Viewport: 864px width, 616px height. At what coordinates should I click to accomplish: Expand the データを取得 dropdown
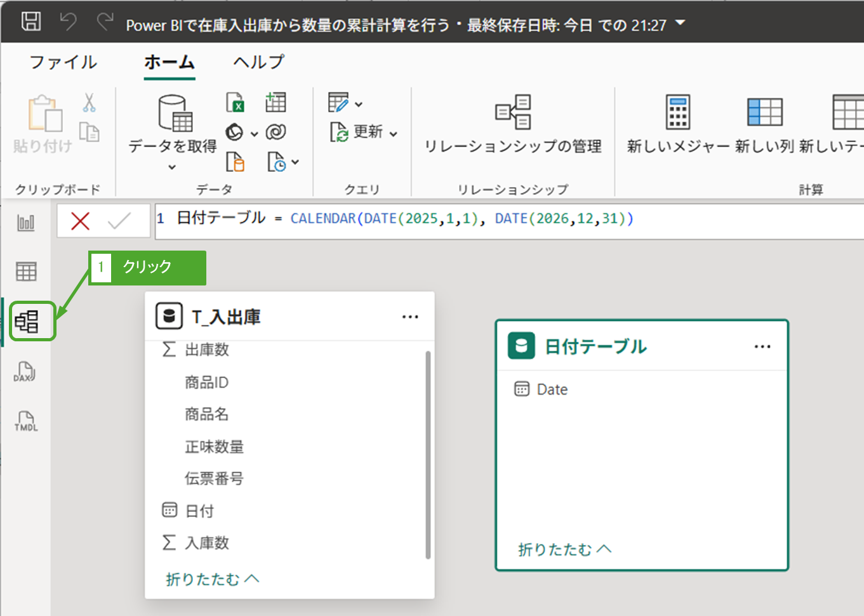pyautogui.click(x=172, y=167)
